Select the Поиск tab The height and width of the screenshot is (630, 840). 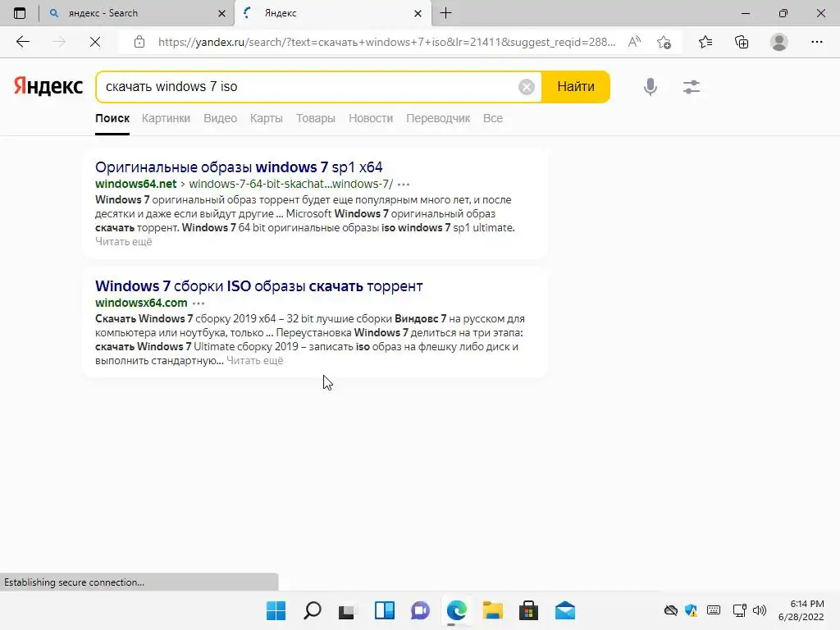point(112,118)
